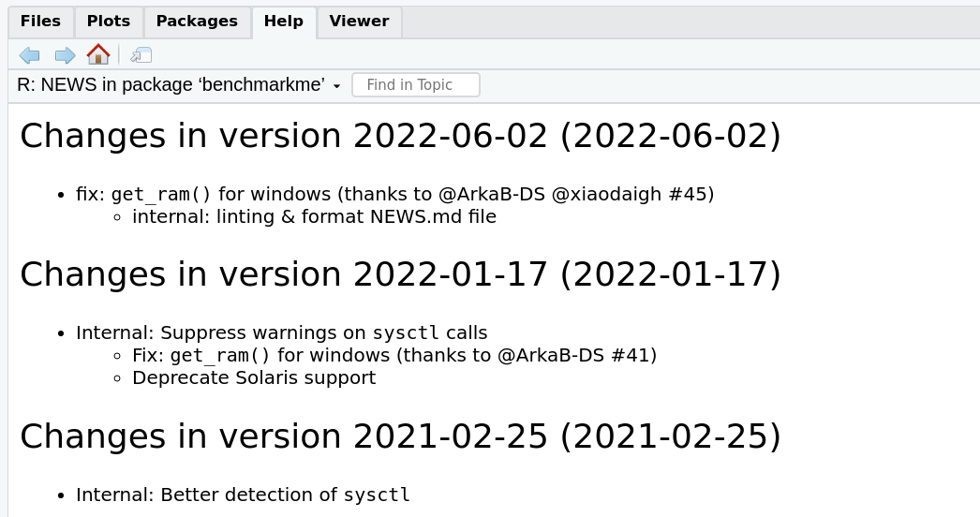Select the Help tab
Viewport: 980px width, 517px height.
tap(284, 22)
